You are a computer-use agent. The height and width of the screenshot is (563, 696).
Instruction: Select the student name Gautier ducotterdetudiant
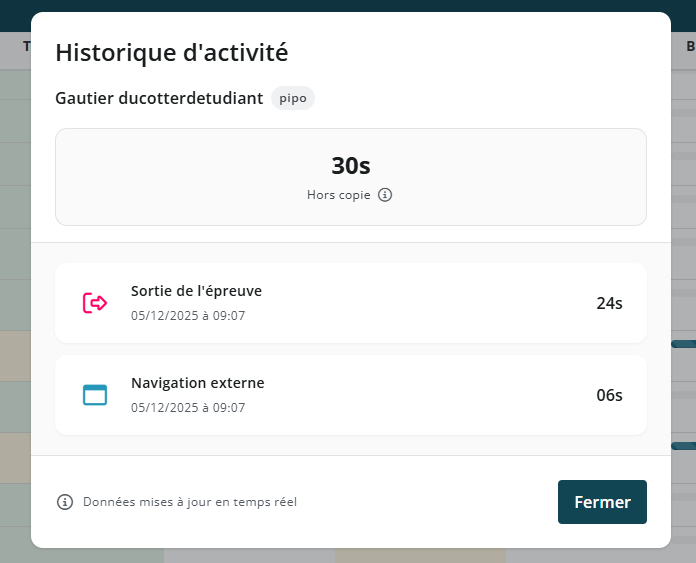click(159, 98)
